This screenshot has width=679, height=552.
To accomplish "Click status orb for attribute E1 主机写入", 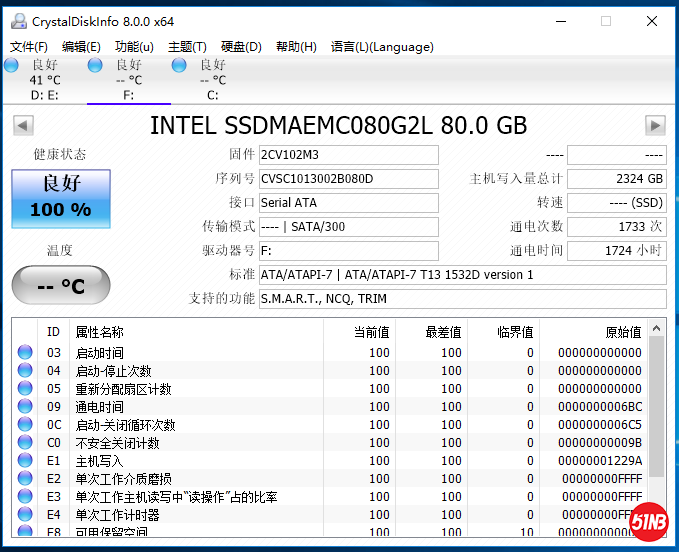I will tap(25, 461).
